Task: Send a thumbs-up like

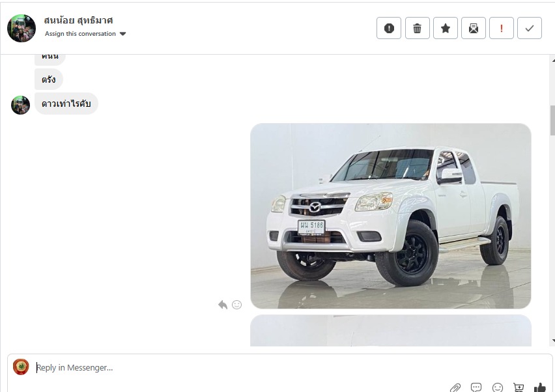Action: [540, 387]
